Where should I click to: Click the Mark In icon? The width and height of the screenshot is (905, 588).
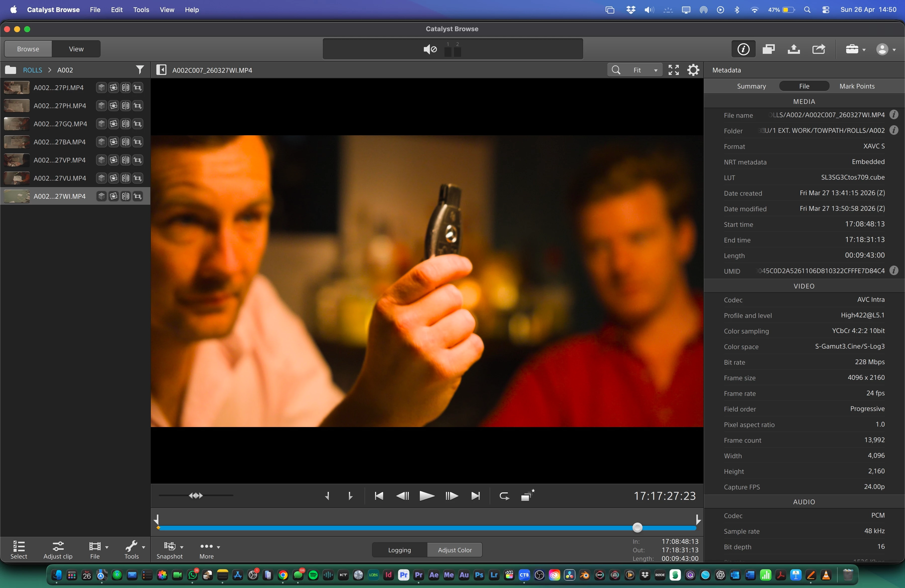coord(327,496)
